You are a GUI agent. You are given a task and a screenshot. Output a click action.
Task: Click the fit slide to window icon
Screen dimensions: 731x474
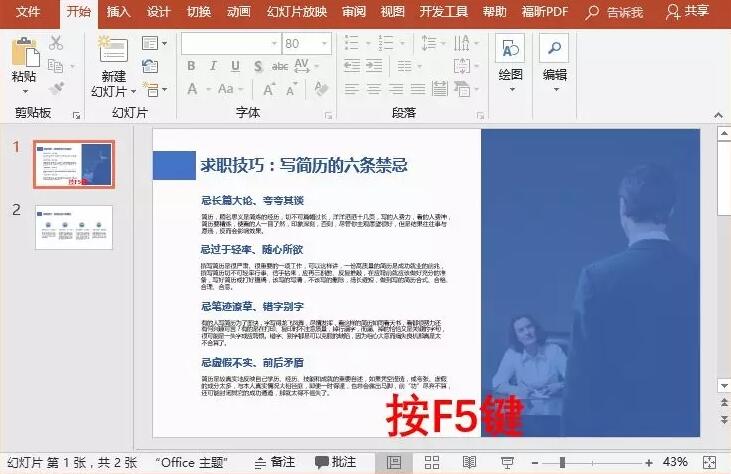[709, 462]
